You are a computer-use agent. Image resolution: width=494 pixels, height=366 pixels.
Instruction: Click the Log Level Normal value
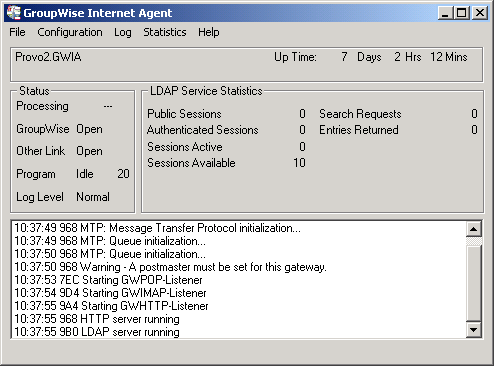(x=93, y=197)
